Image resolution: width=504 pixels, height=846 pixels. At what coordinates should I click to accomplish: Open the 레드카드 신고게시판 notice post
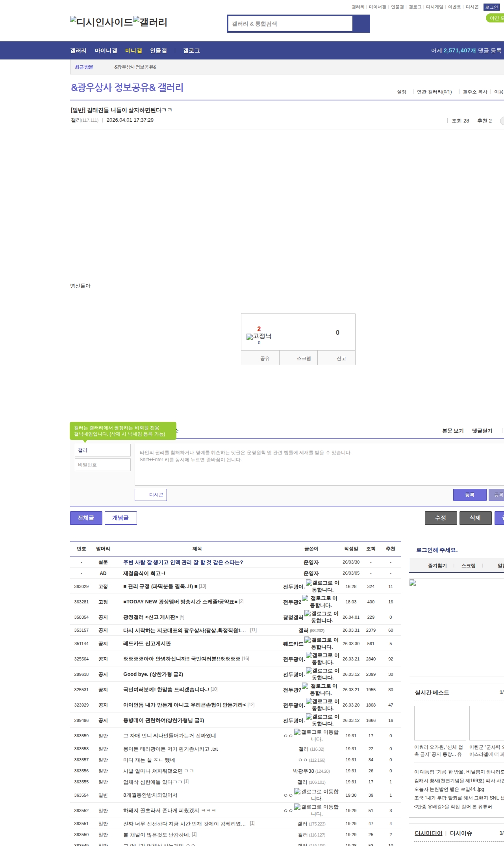(147, 644)
